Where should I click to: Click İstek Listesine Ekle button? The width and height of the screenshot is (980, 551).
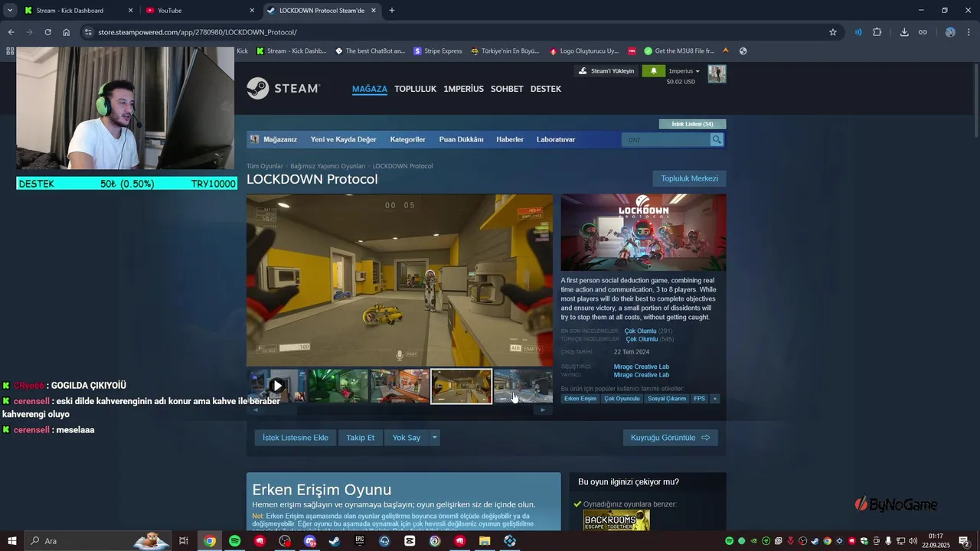click(x=296, y=438)
